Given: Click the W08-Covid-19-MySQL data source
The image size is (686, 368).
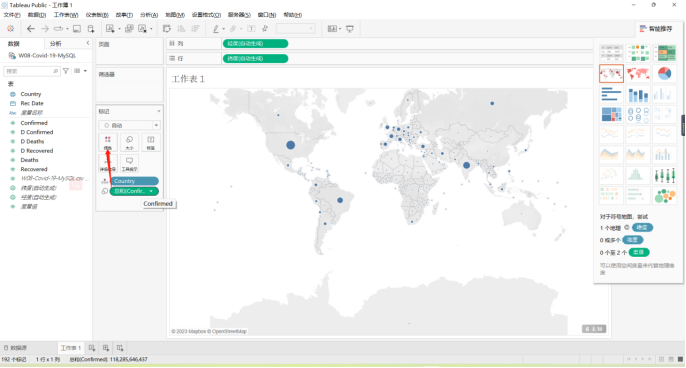Looking at the screenshot, I should [42, 56].
